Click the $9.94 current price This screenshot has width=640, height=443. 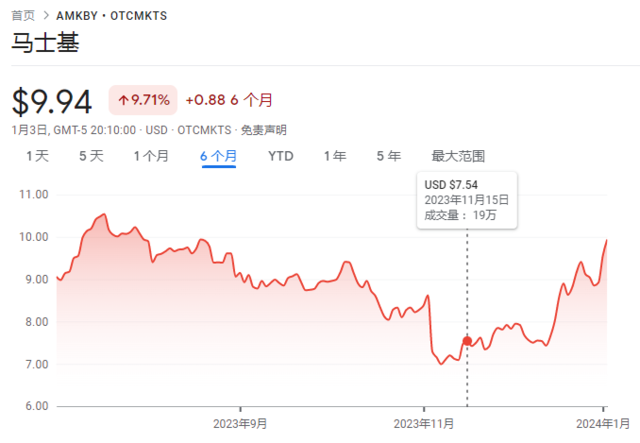click(x=52, y=102)
